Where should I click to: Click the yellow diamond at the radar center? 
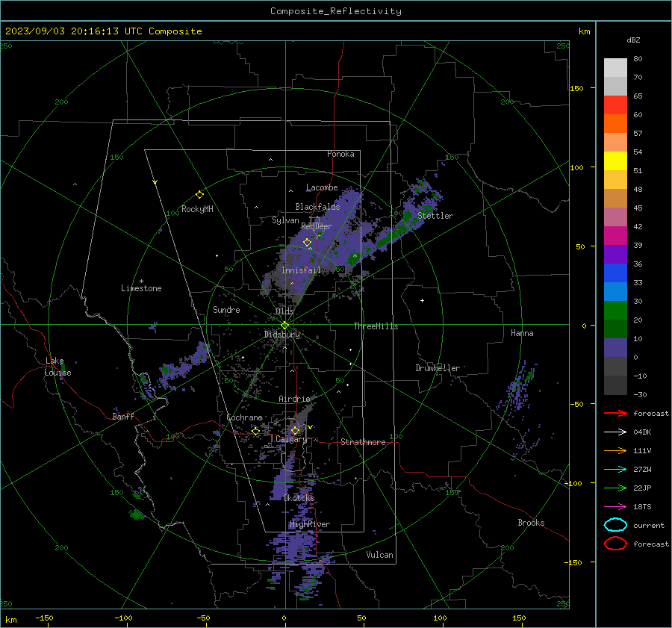coord(284,326)
